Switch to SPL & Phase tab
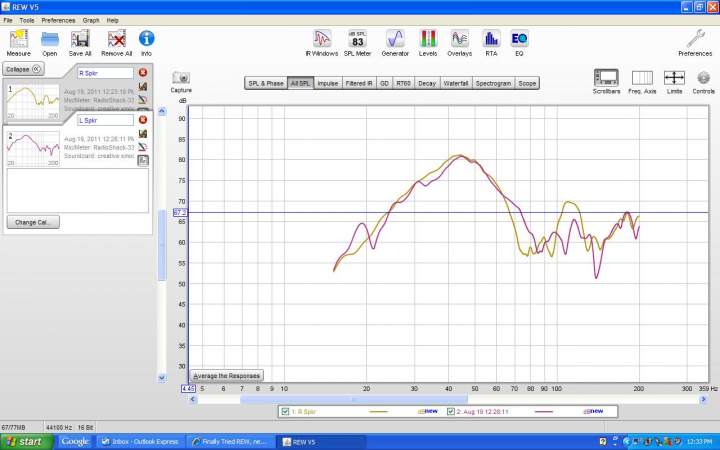The width and height of the screenshot is (720, 450). pos(266,84)
